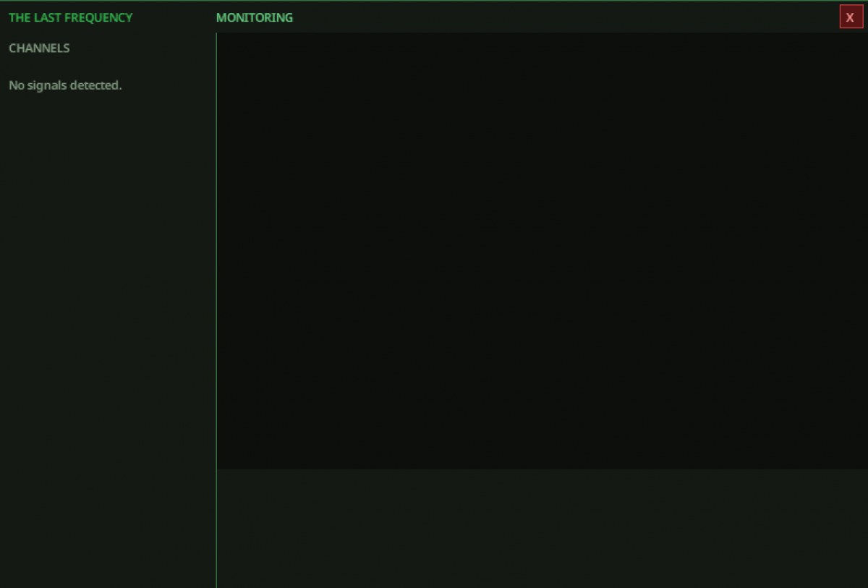Click the center of the black monitoring screen
This screenshot has width=868, height=588.
tap(542, 251)
